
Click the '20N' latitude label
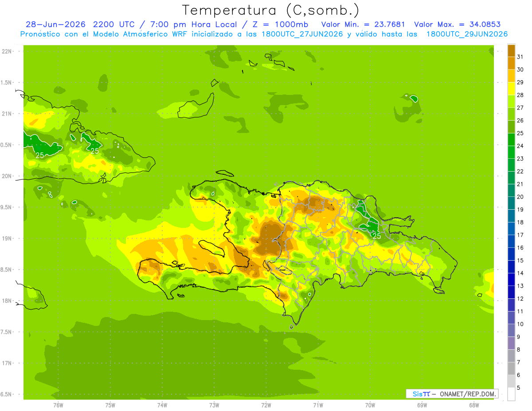[7, 176]
